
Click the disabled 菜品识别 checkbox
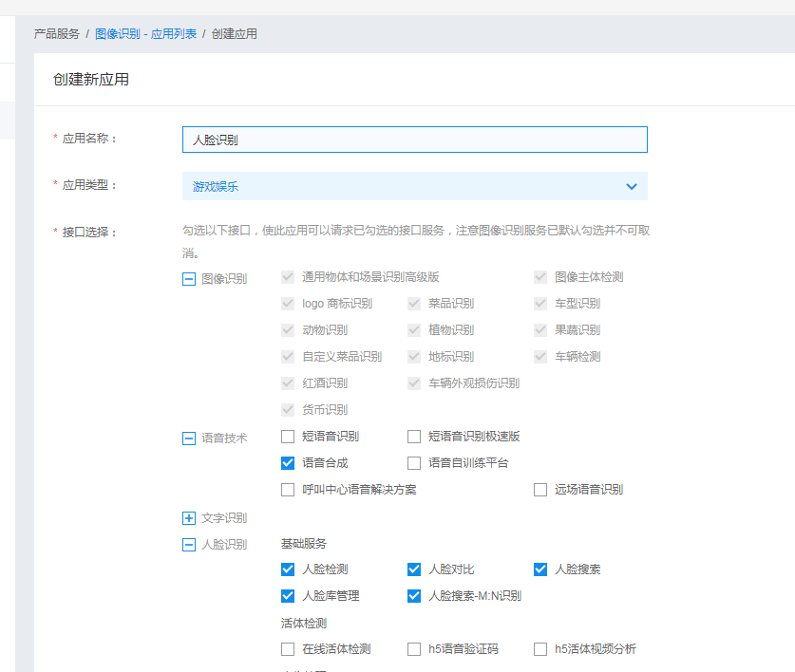click(x=414, y=304)
